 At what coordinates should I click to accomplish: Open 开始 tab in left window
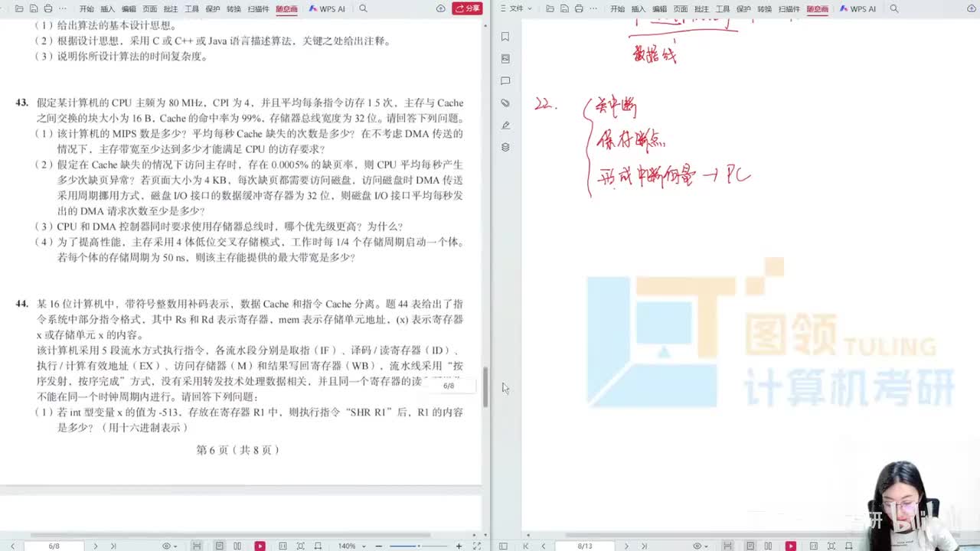[x=87, y=9]
